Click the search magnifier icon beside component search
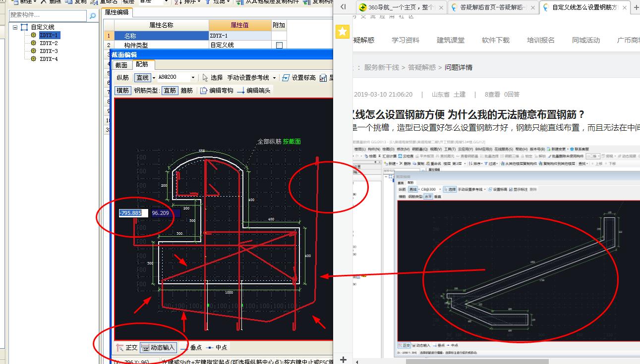 click(x=92, y=16)
